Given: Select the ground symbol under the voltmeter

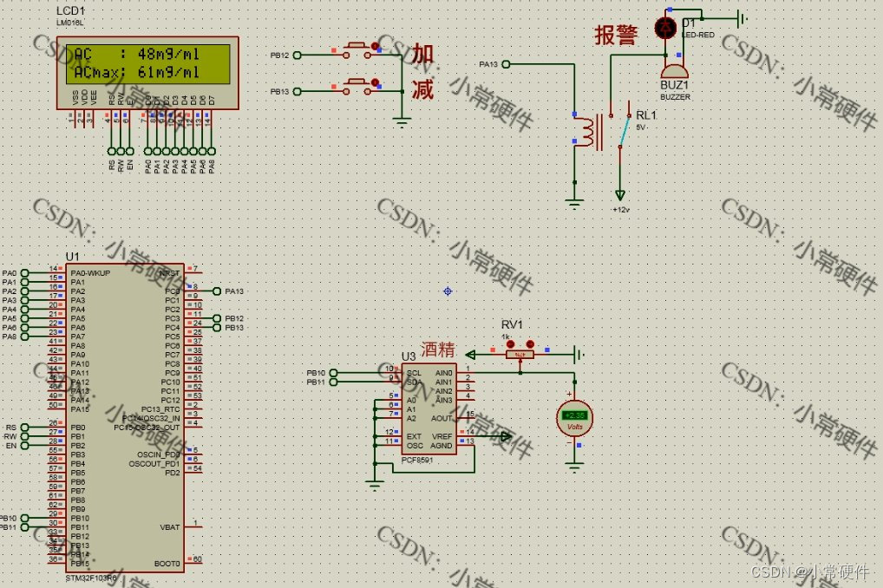Looking at the screenshot, I should click(x=574, y=466).
